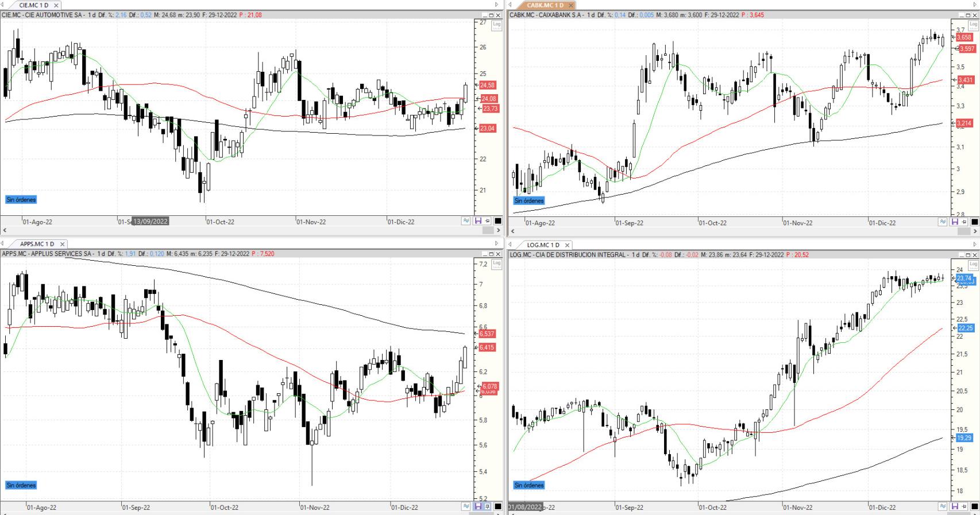Open black color swatch in CIE.MC chart
Viewport: 980px width, 515px height.
[x=498, y=221]
